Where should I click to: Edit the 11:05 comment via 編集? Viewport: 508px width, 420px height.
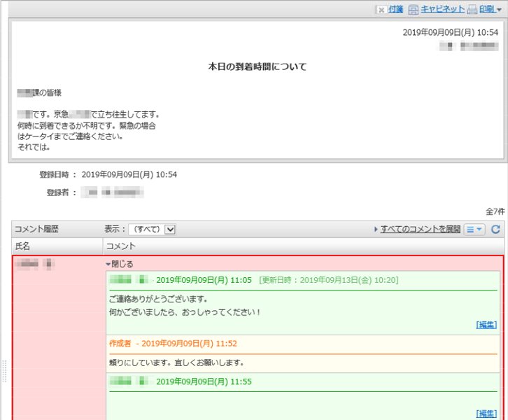coord(486,325)
